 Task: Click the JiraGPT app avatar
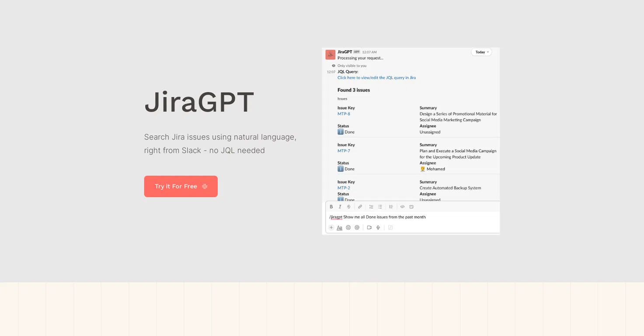[330, 55]
